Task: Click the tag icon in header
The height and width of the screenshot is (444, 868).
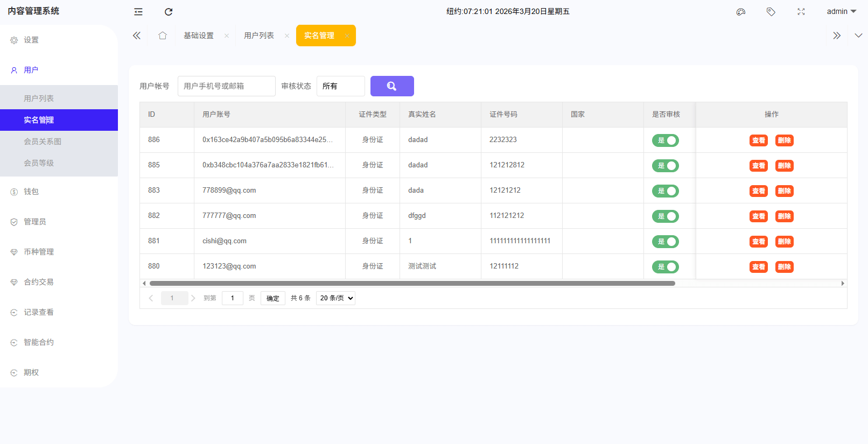Action: [771, 12]
